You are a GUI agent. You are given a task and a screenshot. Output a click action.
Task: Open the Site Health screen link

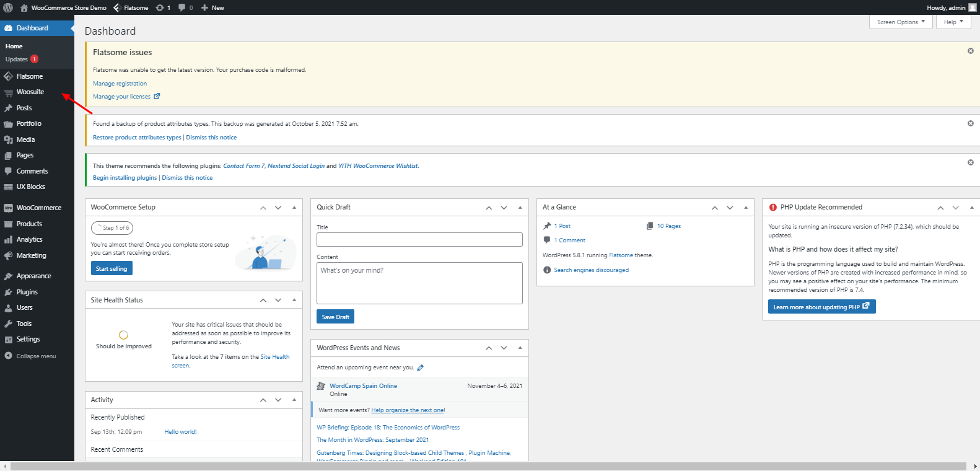pyautogui.click(x=231, y=361)
